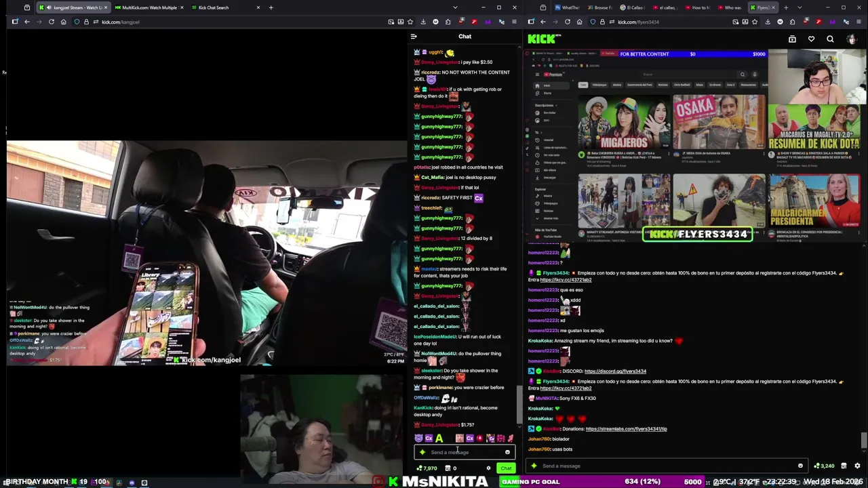Switch to the 'Who was' YouTube tab
The image size is (868, 488).
coord(730,7)
